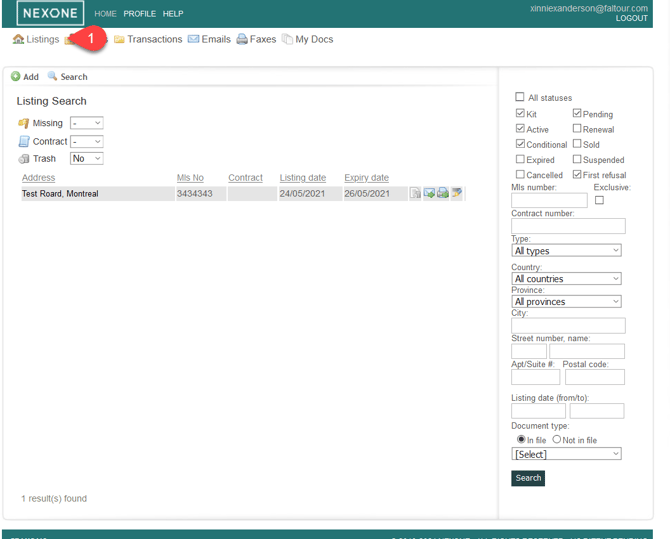Click the green Add plus icon
The width and height of the screenshot is (670, 539).
pyautogui.click(x=16, y=77)
